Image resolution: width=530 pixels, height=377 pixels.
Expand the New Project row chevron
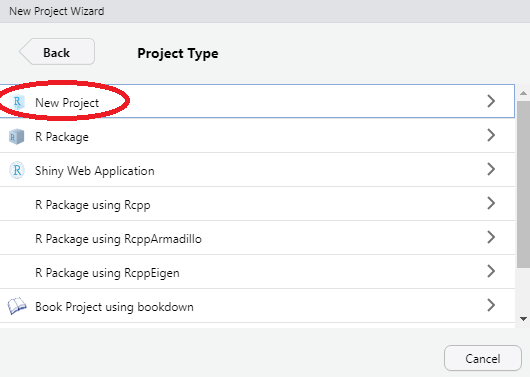click(x=491, y=101)
